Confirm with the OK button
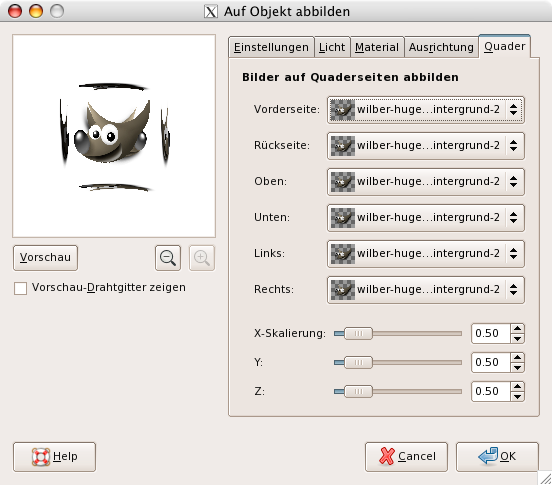 [497, 457]
